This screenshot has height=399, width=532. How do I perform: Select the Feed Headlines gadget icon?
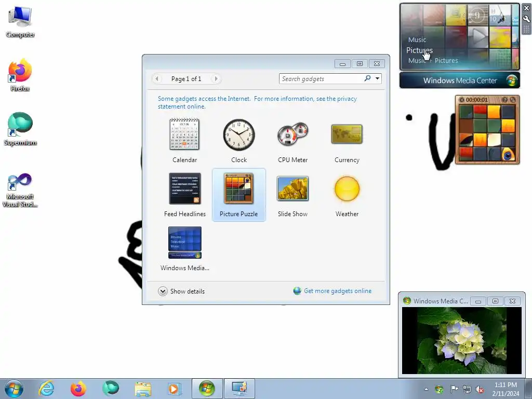point(184,188)
